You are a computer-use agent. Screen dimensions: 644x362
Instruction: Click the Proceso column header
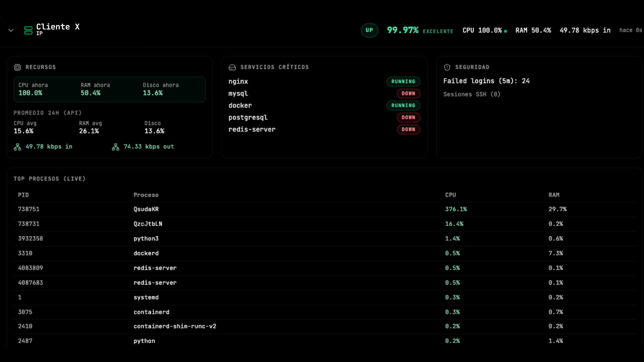click(x=146, y=195)
